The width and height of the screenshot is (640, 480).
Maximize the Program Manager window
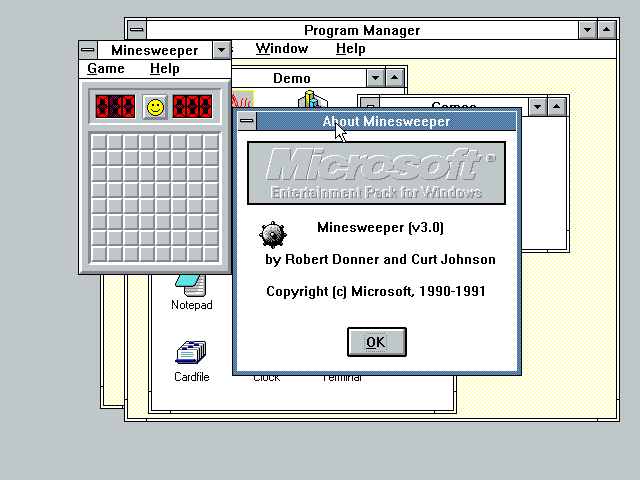[x=607, y=30]
